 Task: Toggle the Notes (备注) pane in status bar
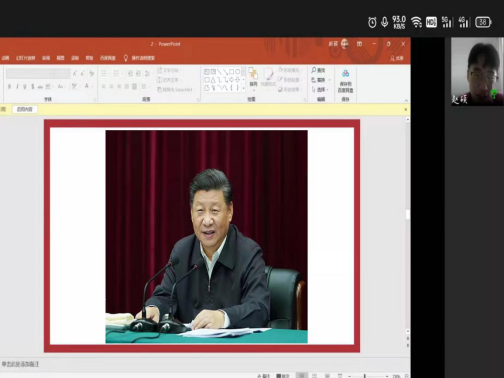(x=263, y=376)
